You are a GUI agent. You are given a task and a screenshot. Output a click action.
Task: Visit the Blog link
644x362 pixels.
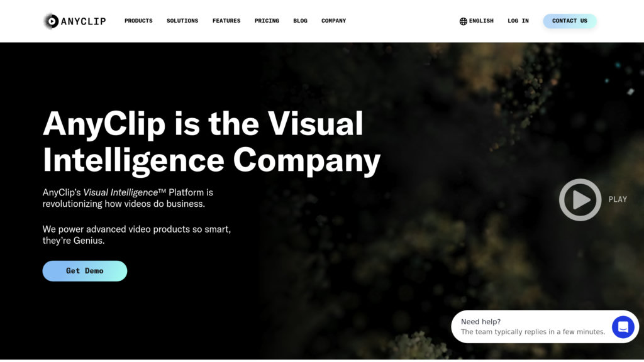[300, 21]
